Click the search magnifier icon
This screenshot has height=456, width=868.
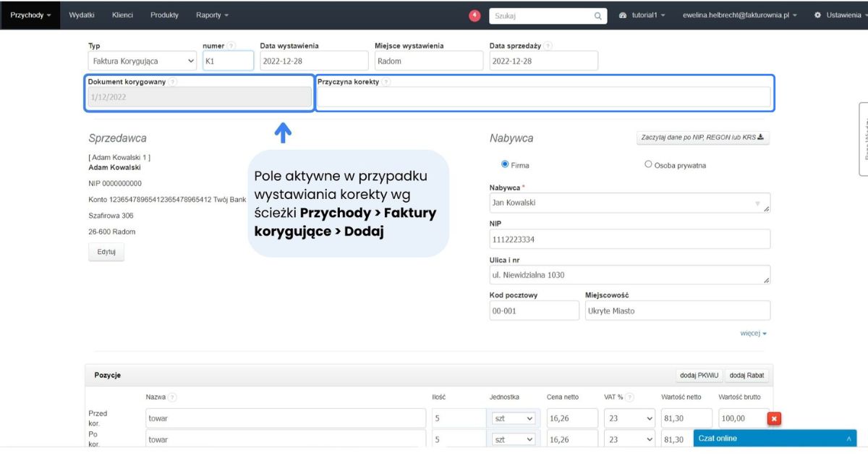[x=598, y=15]
